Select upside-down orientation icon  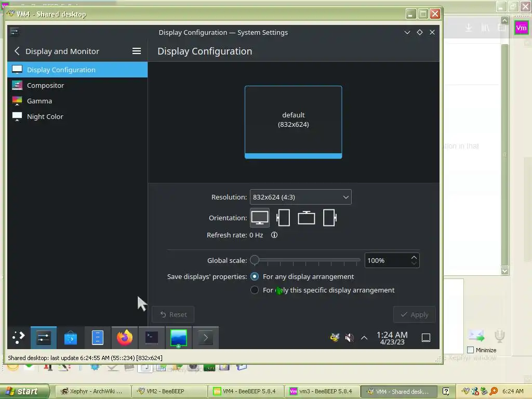click(307, 218)
